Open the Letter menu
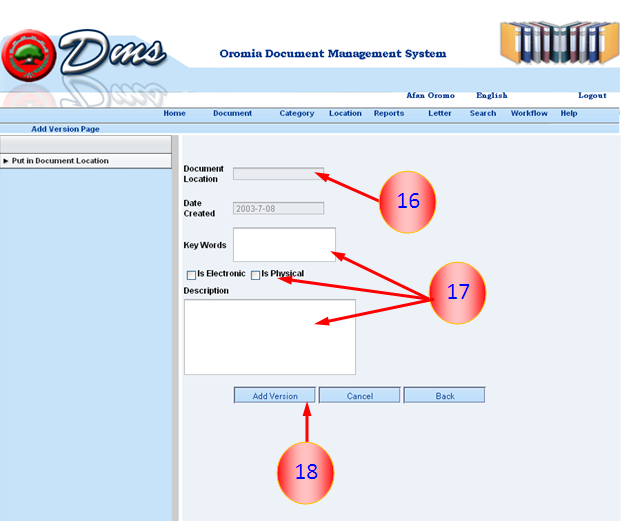 (x=440, y=113)
